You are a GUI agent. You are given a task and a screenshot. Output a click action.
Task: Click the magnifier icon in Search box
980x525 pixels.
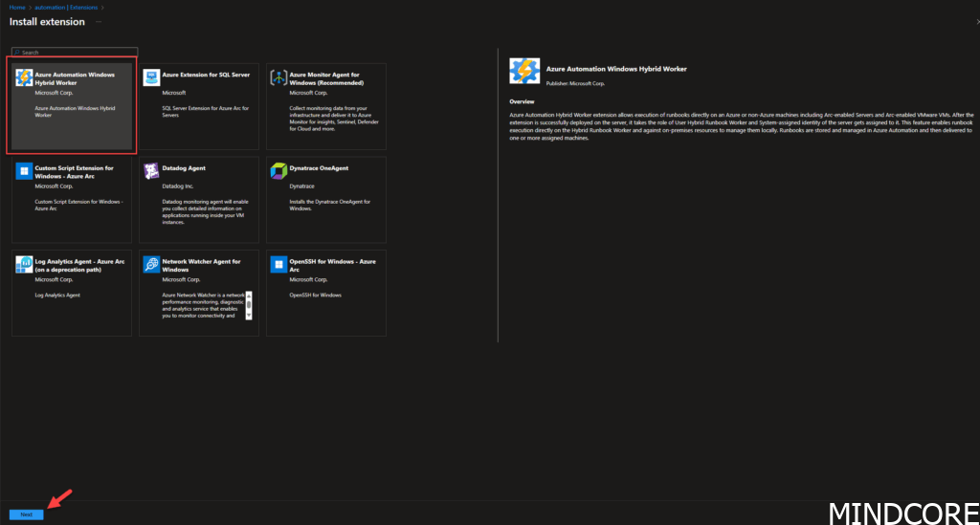(16, 53)
